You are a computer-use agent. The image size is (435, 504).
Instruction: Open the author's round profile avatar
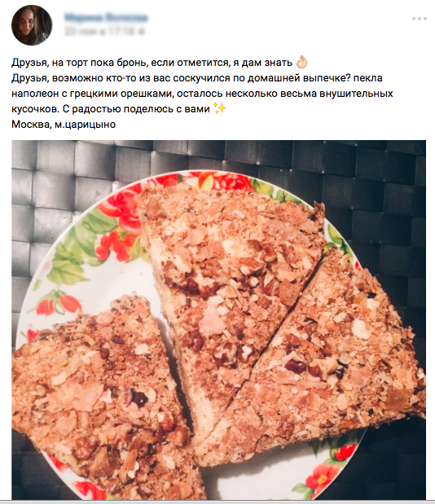coord(32,25)
